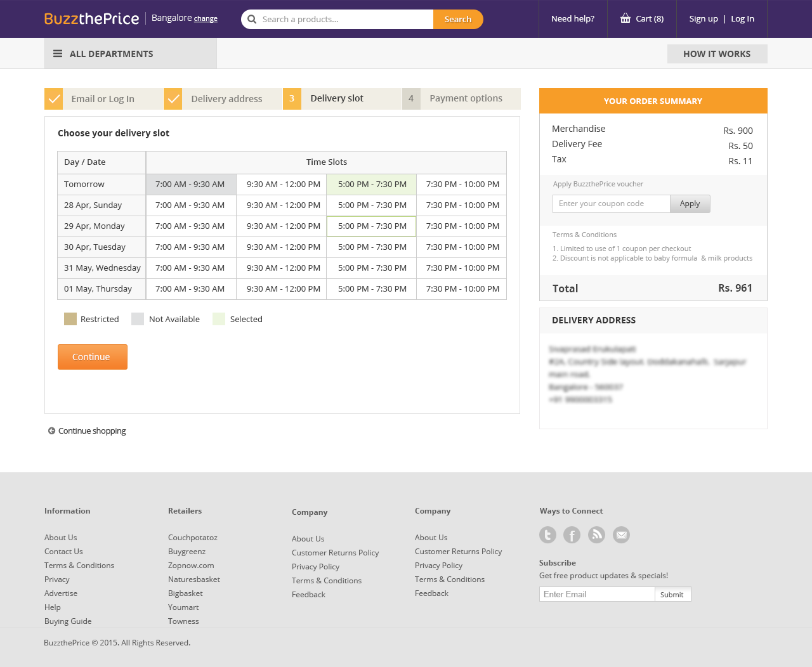Change the Bangalore city location
The height and width of the screenshot is (667, 812).
pos(206,19)
